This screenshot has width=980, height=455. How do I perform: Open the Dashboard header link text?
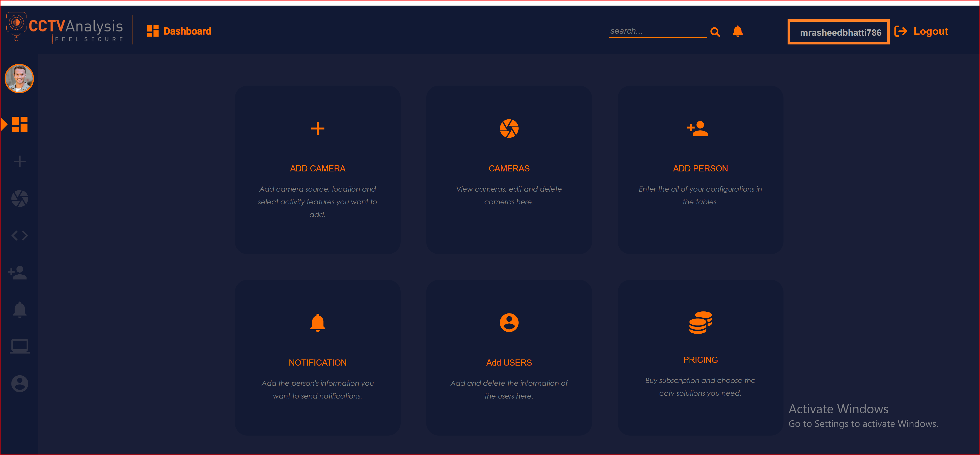(187, 31)
